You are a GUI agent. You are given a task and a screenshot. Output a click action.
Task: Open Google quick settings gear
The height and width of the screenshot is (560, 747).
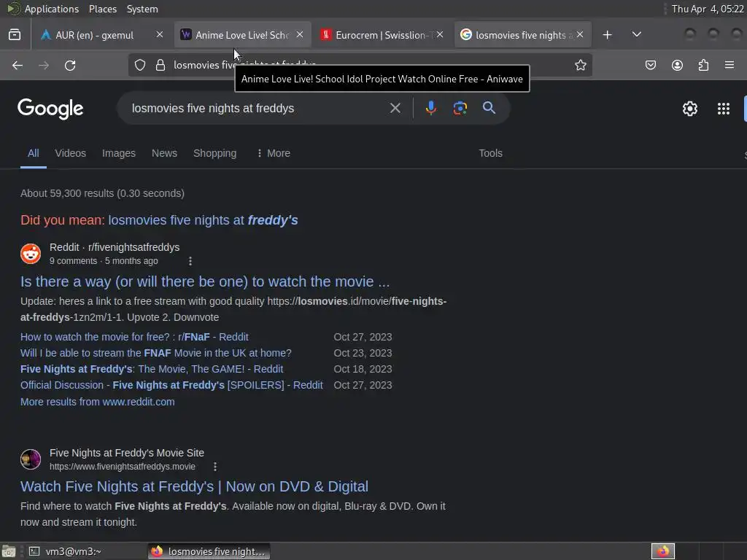tap(690, 109)
